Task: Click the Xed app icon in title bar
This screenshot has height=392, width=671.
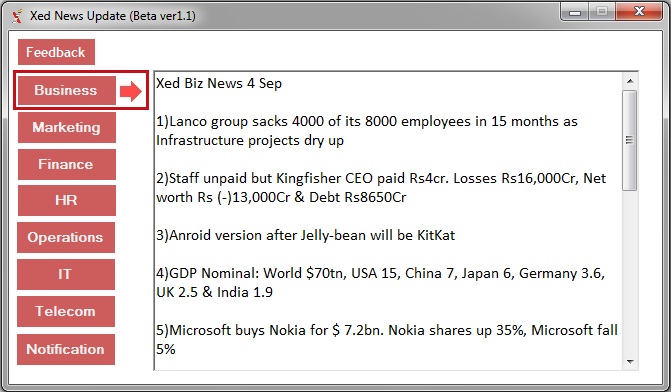Action: (x=17, y=16)
